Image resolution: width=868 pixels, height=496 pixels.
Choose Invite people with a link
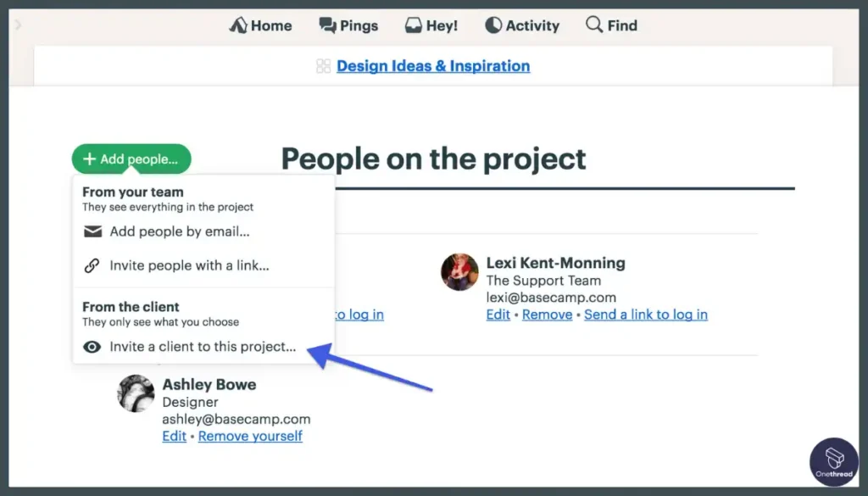click(189, 265)
